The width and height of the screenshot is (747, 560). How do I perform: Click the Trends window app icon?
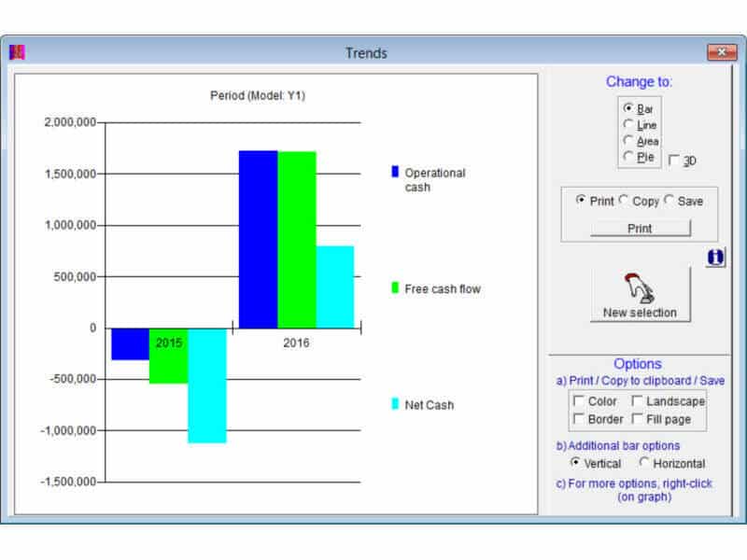[17, 52]
